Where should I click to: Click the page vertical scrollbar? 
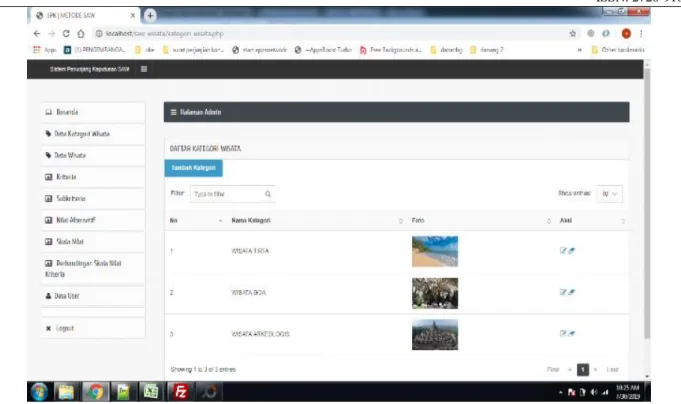647,204
